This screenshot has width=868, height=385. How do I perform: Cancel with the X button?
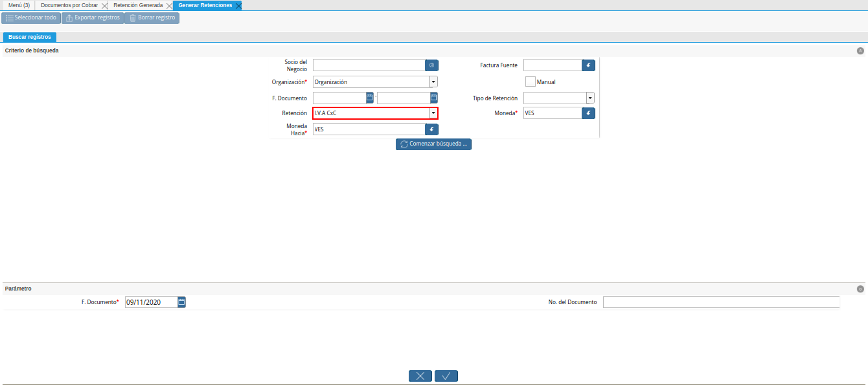click(420, 376)
